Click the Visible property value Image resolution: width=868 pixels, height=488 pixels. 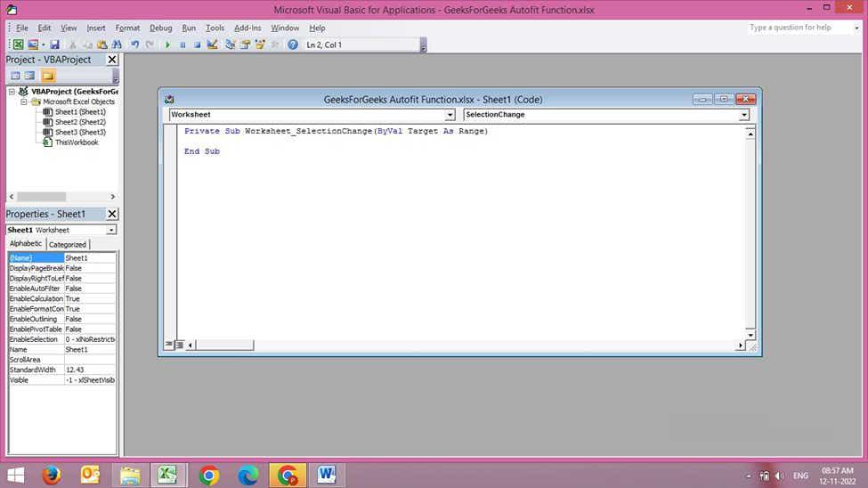[90, 380]
